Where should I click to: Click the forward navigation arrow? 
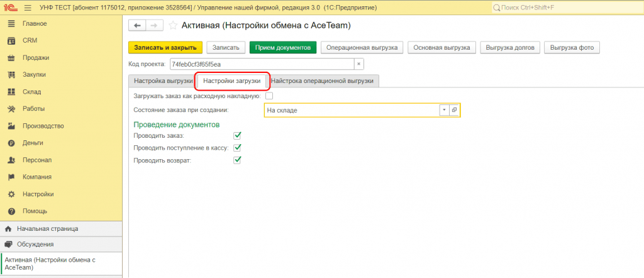coord(153,26)
